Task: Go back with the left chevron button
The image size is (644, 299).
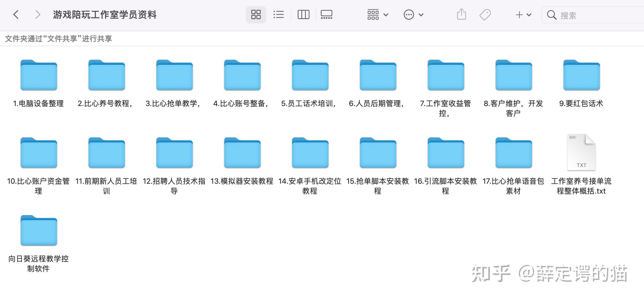Action: (x=16, y=14)
